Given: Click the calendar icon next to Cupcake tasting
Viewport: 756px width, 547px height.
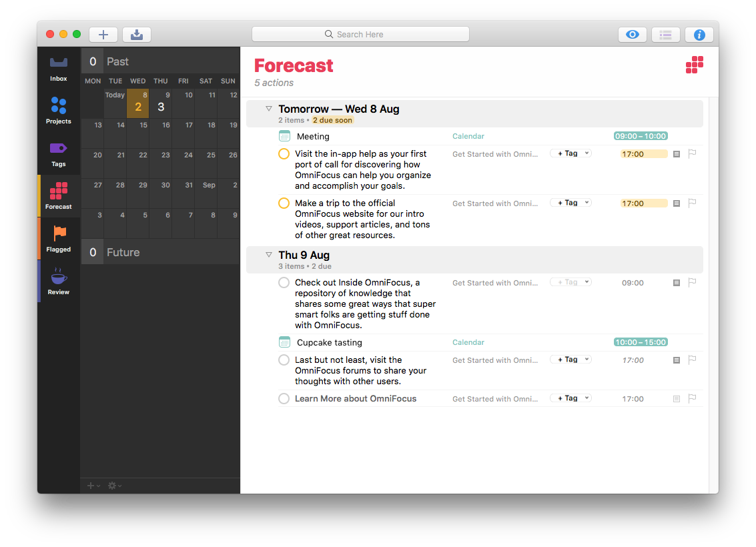Looking at the screenshot, I should pos(285,342).
